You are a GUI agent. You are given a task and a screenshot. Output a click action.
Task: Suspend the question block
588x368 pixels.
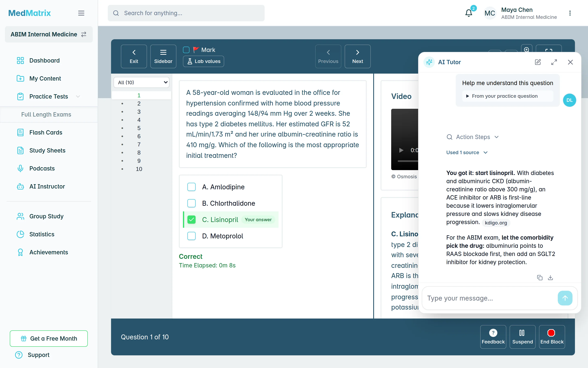click(x=522, y=337)
